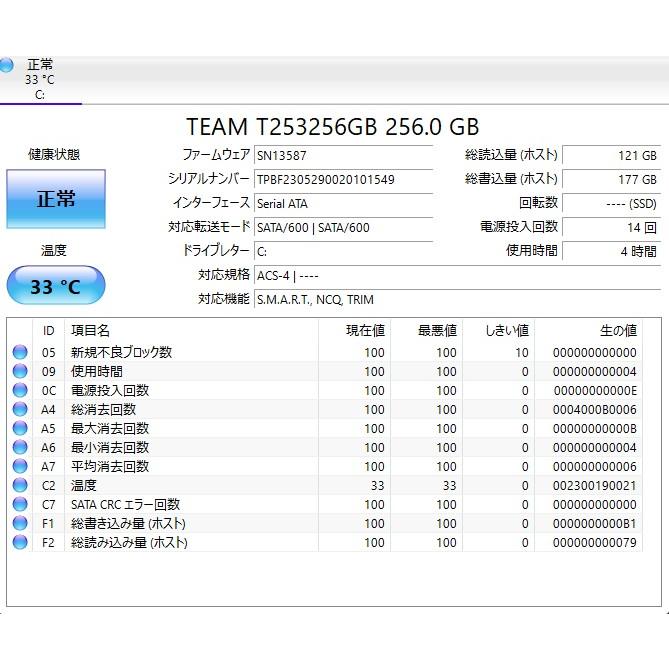Click the raw value 0004000B0006
Screen dimensions: 669x669
595,410
